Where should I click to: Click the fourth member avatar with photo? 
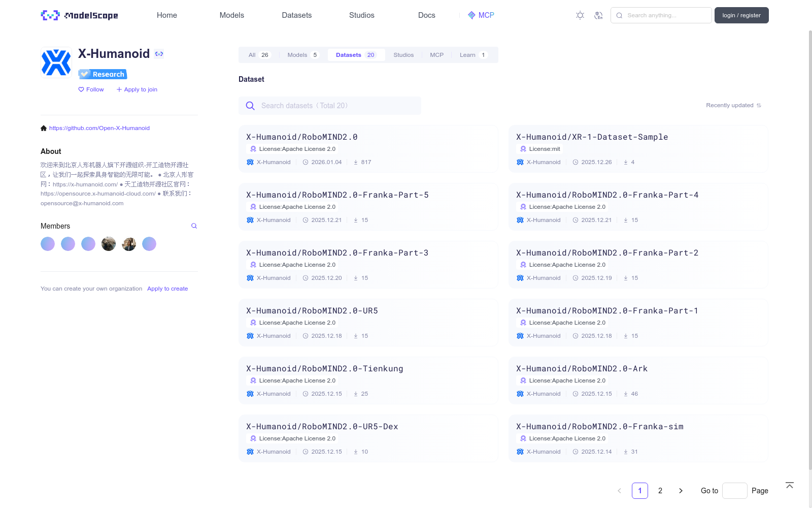click(x=109, y=244)
